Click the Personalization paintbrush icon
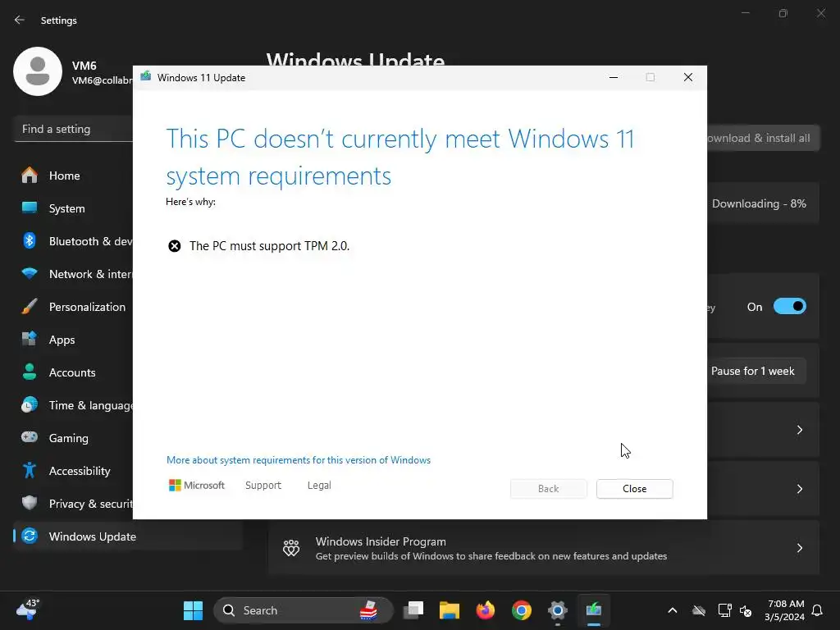Viewport: 840px width, 630px height. (x=30, y=307)
